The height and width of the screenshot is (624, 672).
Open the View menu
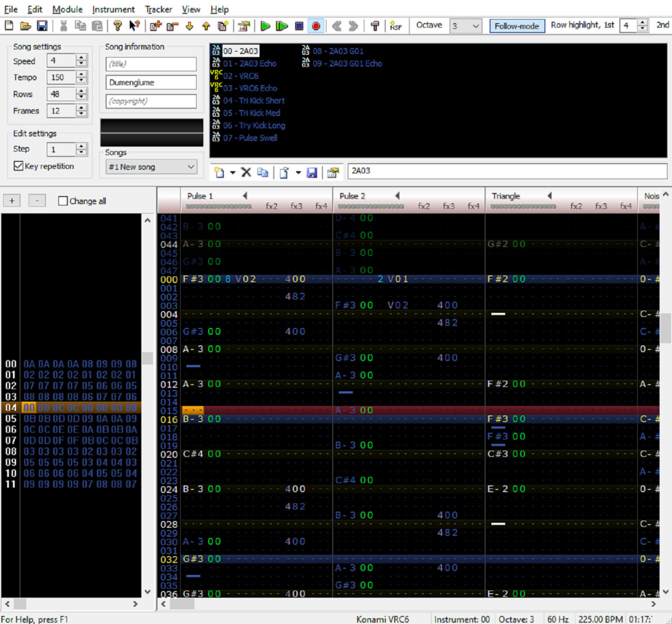pyautogui.click(x=191, y=10)
